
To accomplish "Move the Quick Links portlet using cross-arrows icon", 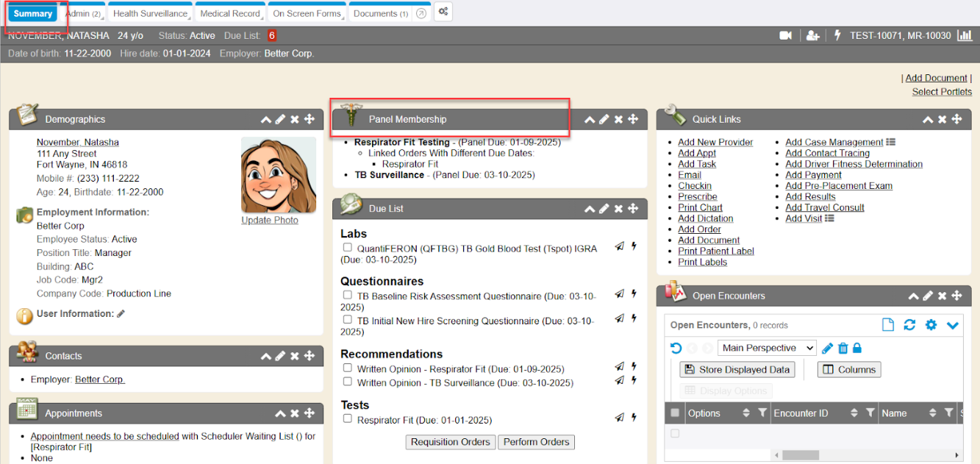I will [x=956, y=119].
